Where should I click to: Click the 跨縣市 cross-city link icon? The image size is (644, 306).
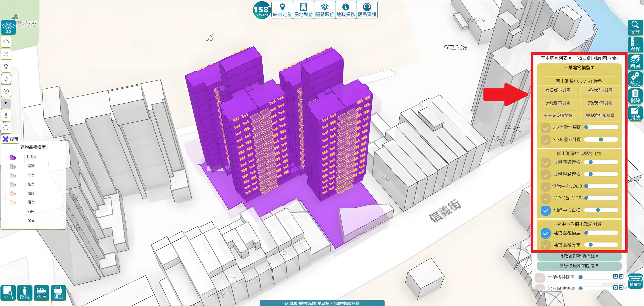pos(635,281)
